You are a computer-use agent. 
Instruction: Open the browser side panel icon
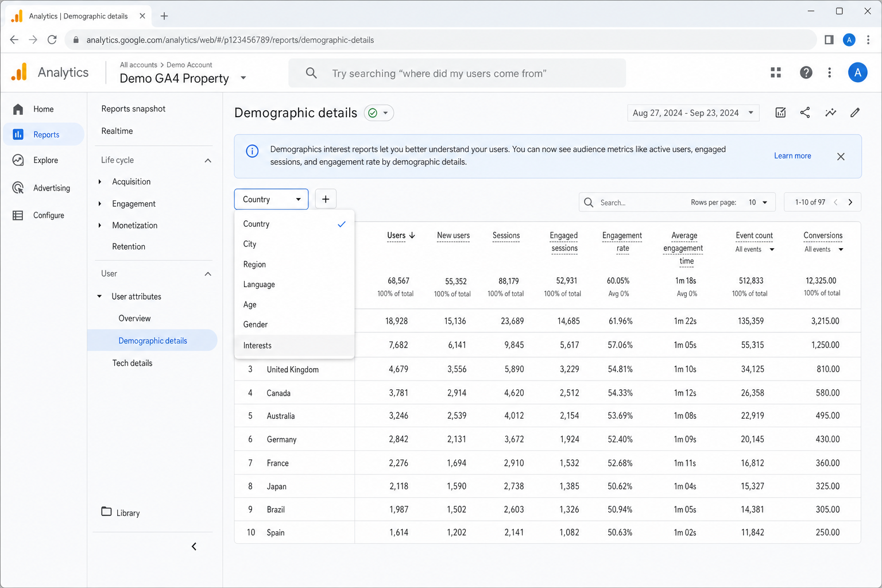click(x=829, y=40)
